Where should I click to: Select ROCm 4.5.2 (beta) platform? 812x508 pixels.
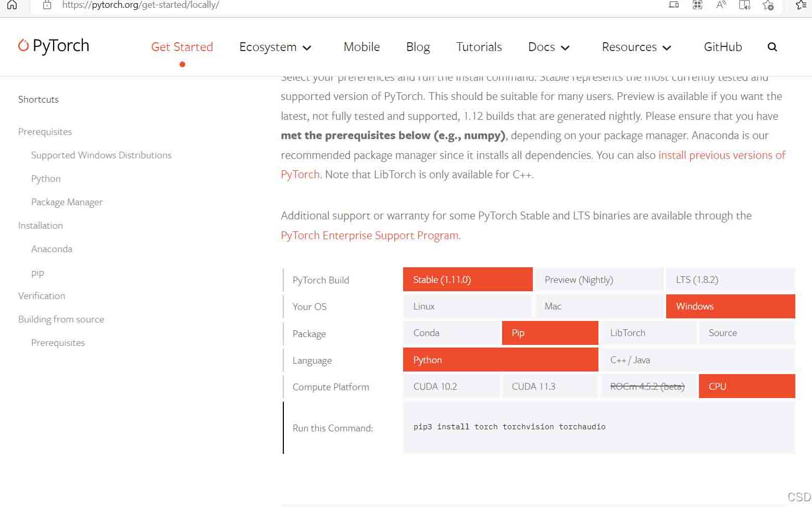(648, 387)
